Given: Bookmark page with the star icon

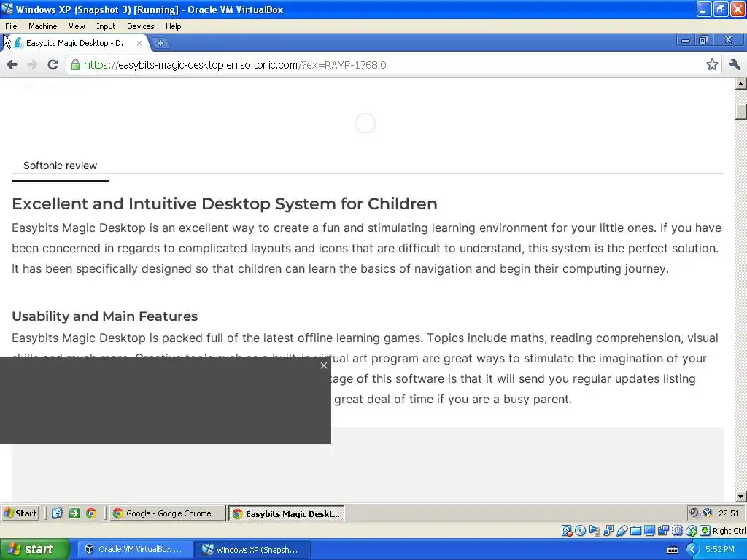Looking at the screenshot, I should (x=712, y=65).
